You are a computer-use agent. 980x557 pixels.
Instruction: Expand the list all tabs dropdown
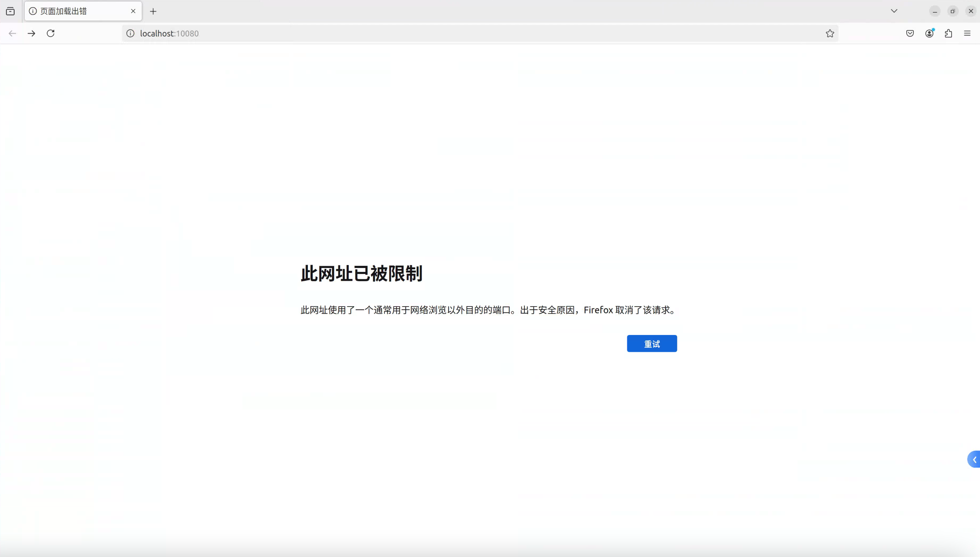point(894,11)
